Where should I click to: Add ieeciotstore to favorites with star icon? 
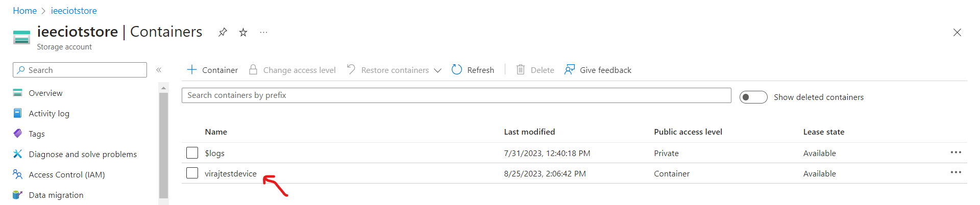(x=243, y=32)
